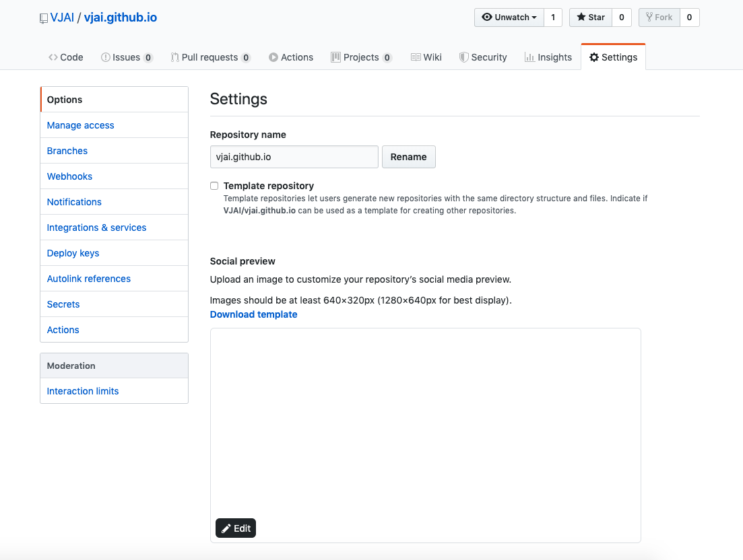Click the eye icon on Unwatch button
Viewport: 743px width, 560px height.
tap(486, 17)
